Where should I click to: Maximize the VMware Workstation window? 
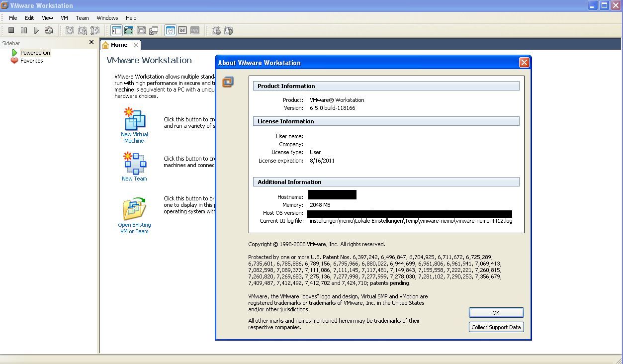[605, 5]
